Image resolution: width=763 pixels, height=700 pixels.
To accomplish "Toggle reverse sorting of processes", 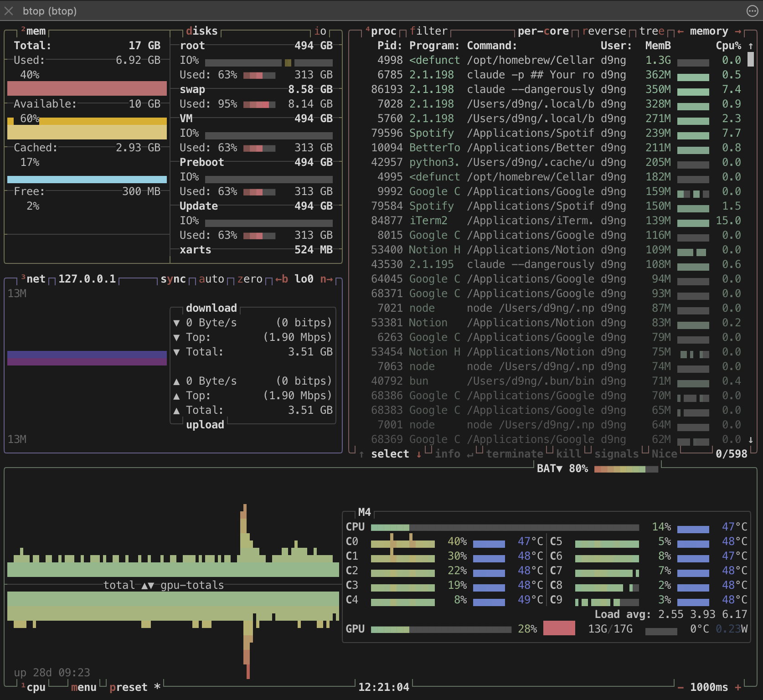I will click(x=604, y=31).
